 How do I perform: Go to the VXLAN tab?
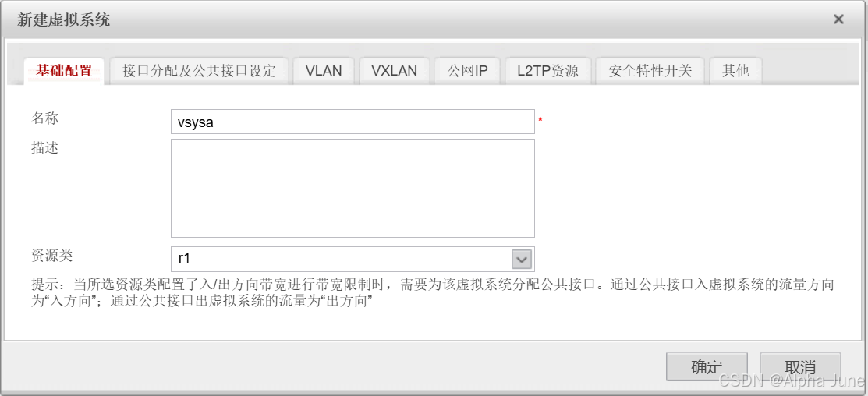[x=394, y=71]
